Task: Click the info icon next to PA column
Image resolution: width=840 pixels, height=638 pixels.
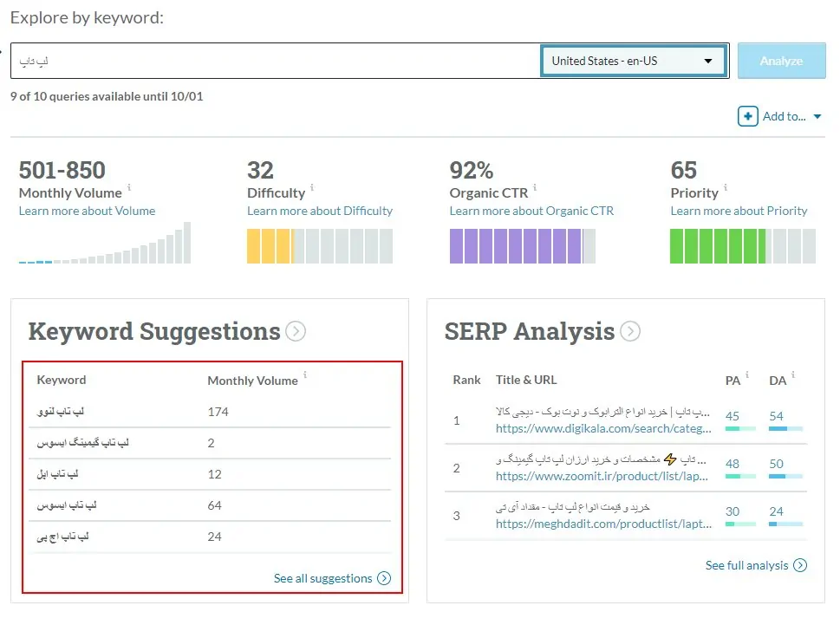Action: (x=748, y=375)
